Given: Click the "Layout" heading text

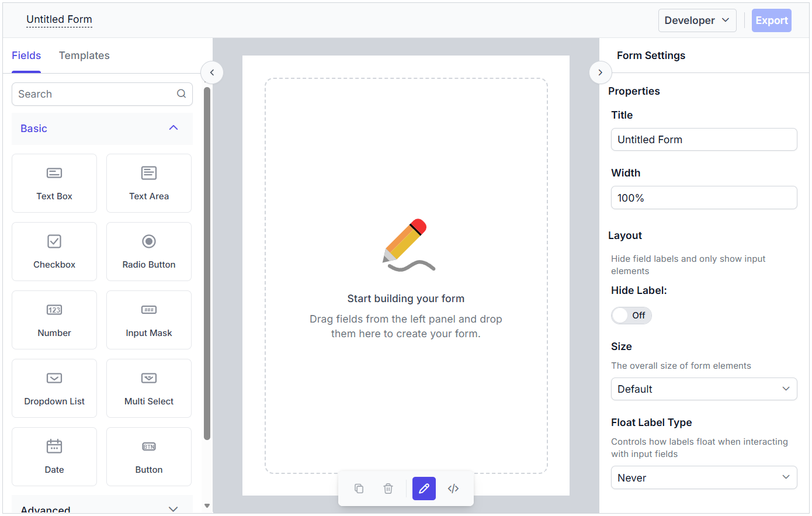Looking at the screenshot, I should [x=625, y=236].
